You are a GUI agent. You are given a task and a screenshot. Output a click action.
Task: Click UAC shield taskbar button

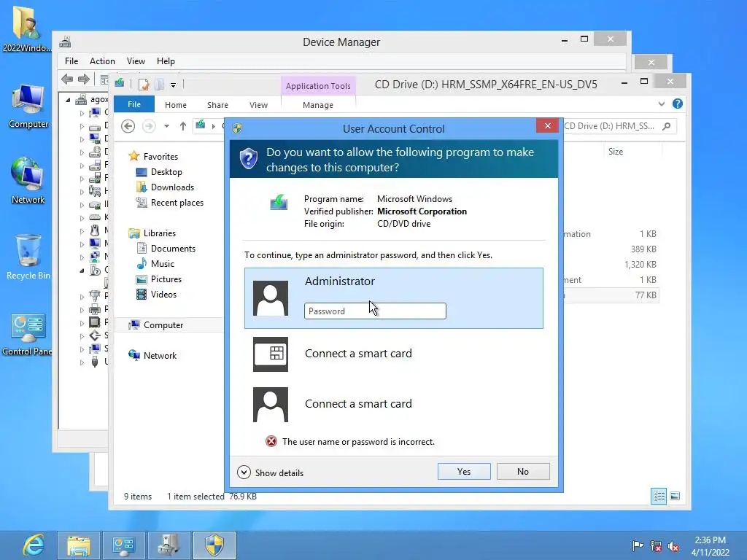[214, 545]
